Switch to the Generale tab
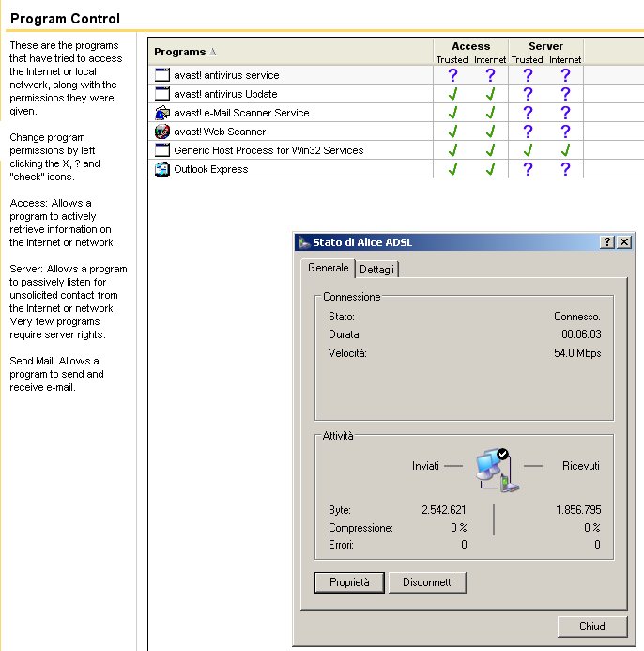Screen dimensions: 644x651 click(x=328, y=268)
